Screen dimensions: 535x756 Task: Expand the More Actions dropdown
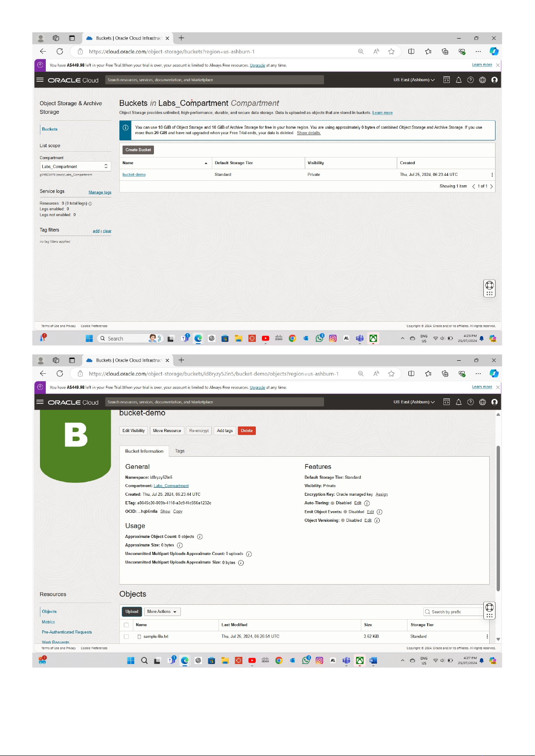pos(162,612)
